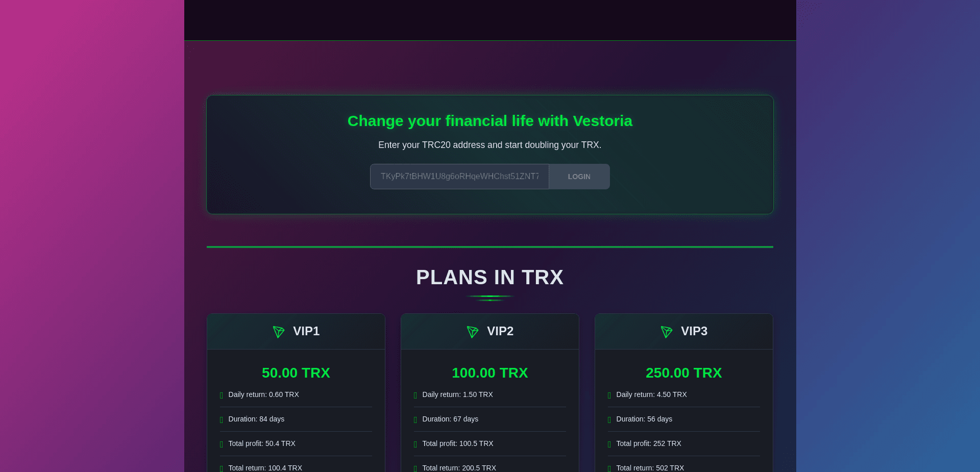Click the TRC20 address input field

[459, 176]
